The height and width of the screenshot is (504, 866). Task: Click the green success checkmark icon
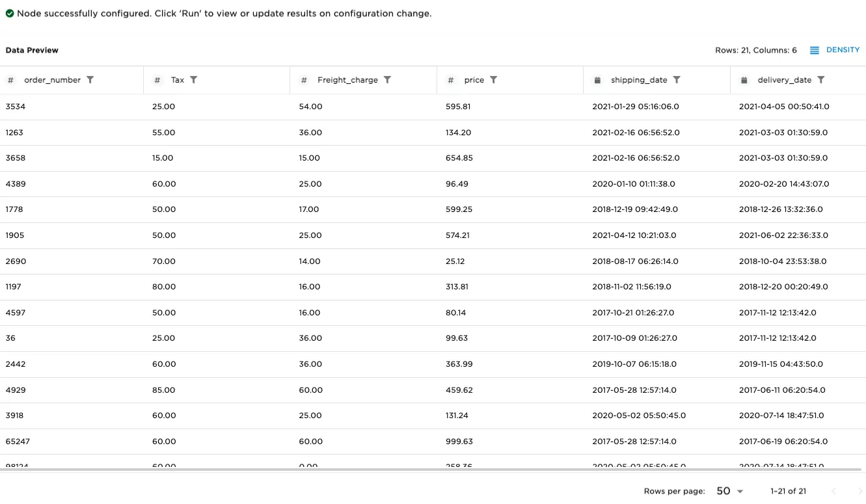point(10,14)
